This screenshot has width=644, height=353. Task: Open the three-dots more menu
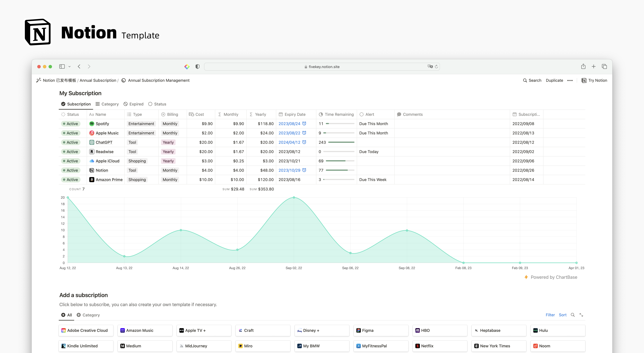coord(570,80)
